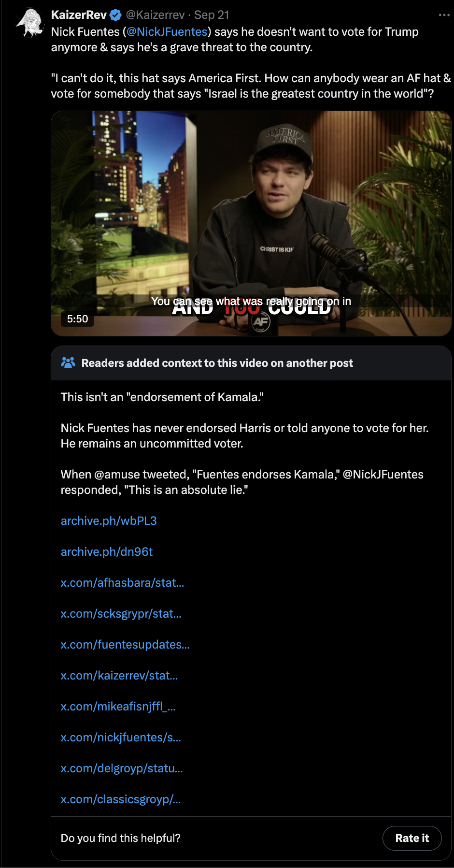
Task: Click the readers added context header
Action: pyautogui.click(x=251, y=363)
